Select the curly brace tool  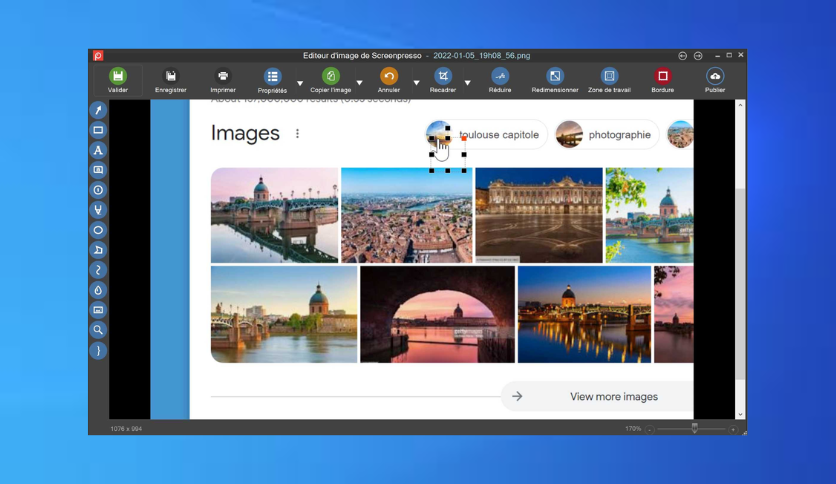point(98,350)
